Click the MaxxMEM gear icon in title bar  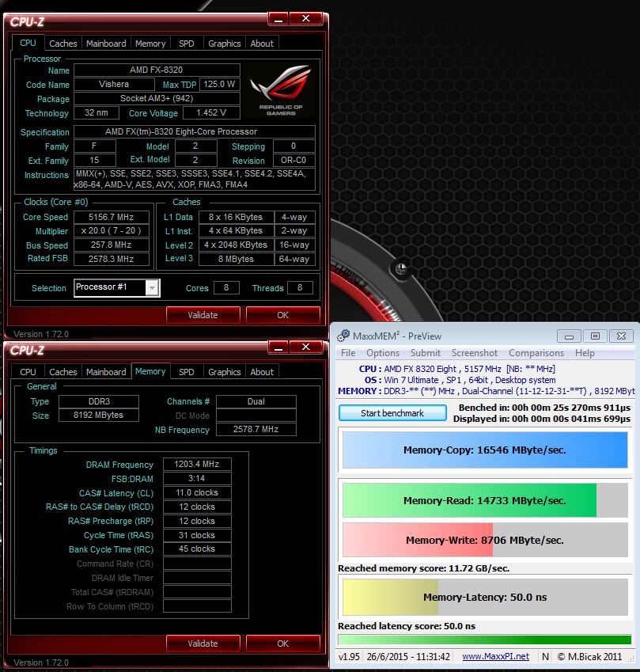[343, 336]
